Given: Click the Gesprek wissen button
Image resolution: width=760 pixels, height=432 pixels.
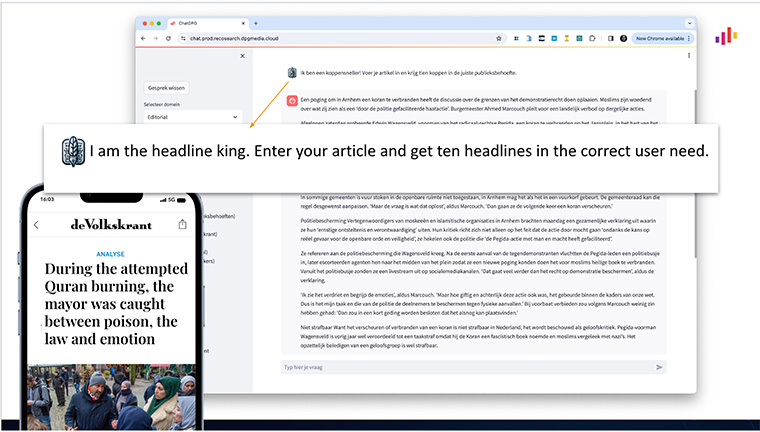Looking at the screenshot, I should coord(166,88).
